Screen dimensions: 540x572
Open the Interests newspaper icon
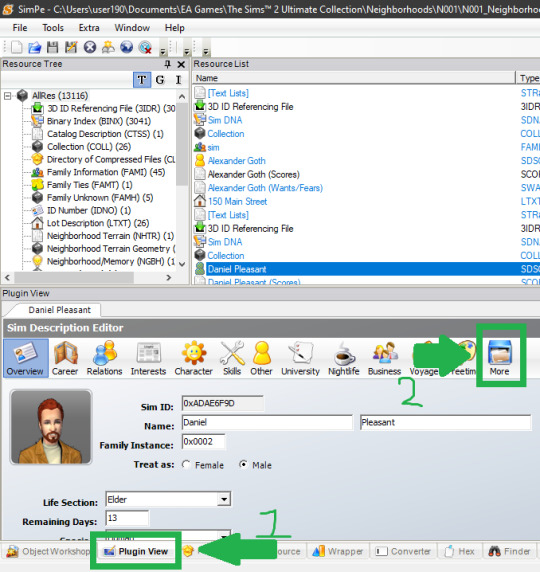[148, 358]
